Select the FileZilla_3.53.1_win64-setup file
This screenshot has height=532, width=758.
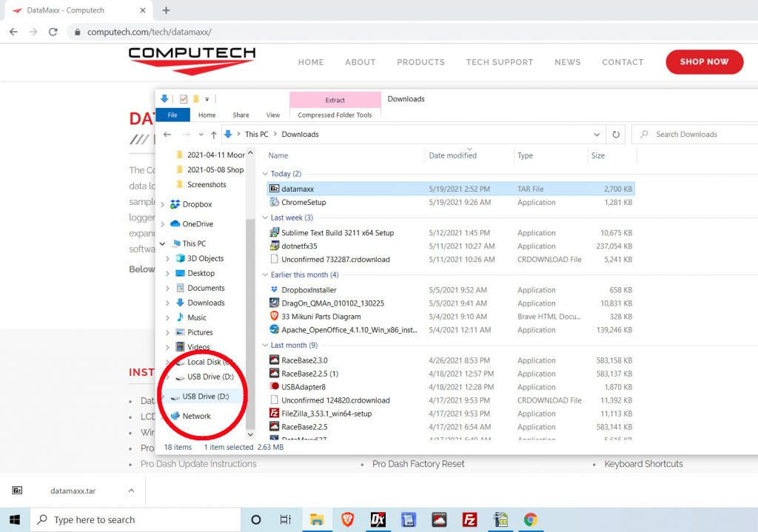[x=451, y=414]
